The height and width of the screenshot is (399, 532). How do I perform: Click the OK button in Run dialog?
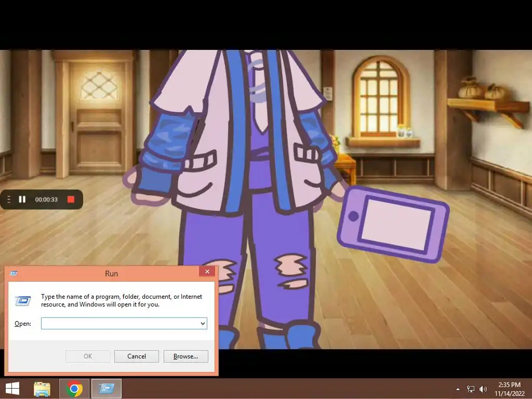pyautogui.click(x=87, y=356)
